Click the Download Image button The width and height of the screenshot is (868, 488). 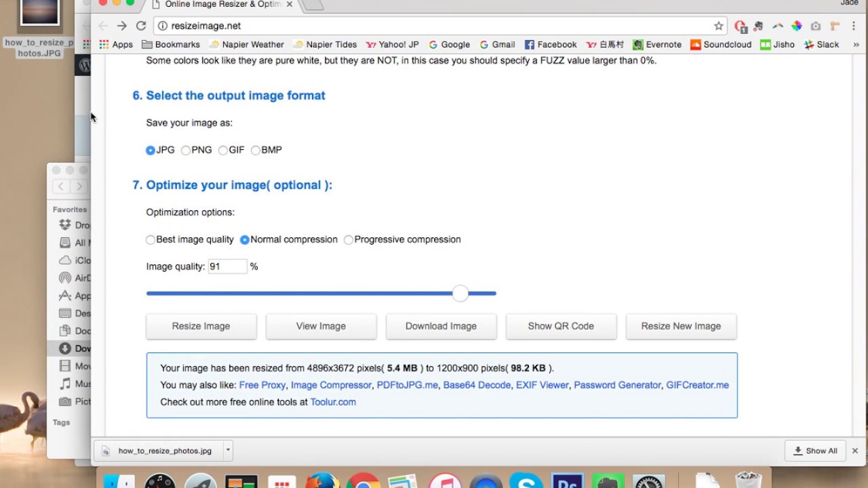click(441, 326)
